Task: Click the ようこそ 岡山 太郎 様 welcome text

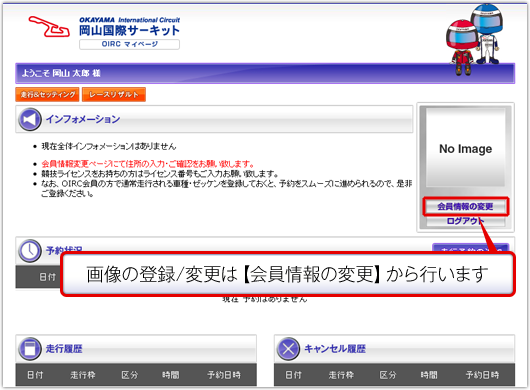Action: coord(61,73)
